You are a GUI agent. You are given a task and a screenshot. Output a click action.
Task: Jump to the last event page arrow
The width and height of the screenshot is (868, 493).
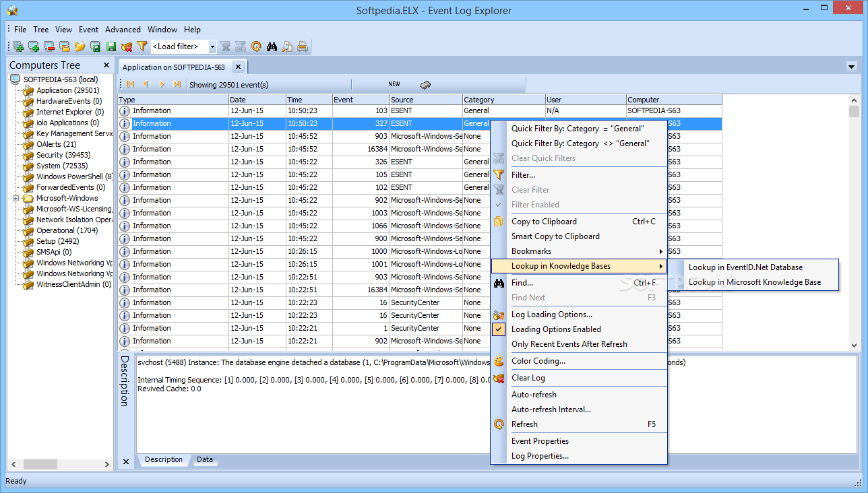[177, 84]
